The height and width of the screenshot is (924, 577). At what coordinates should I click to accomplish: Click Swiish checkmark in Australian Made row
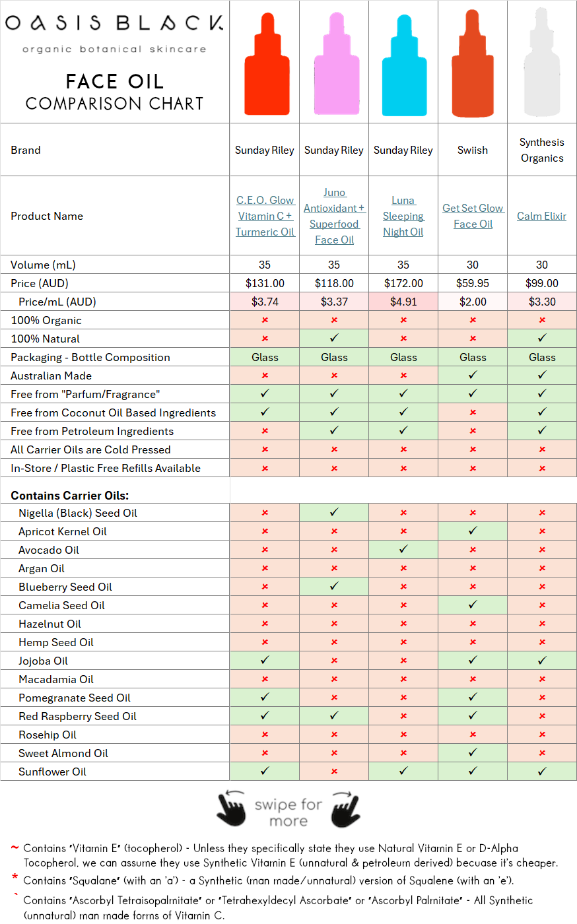point(473,375)
